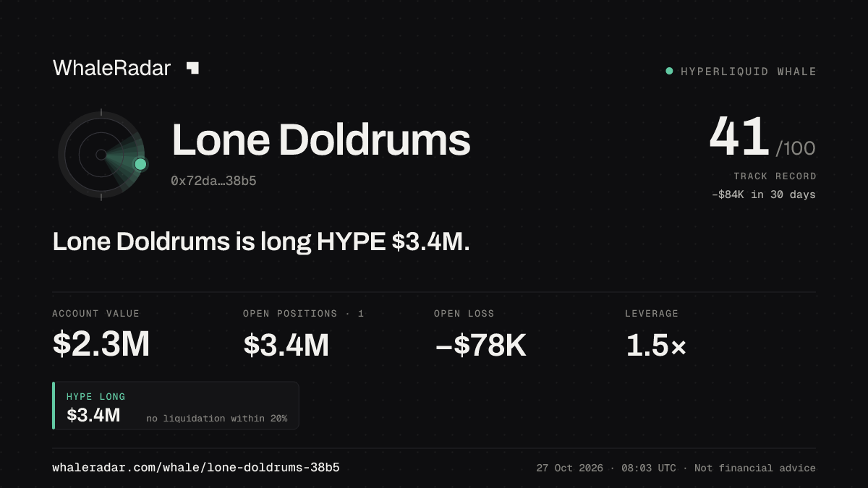Click the OPEN LOSS label
This screenshot has height=488, width=868.
464,314
